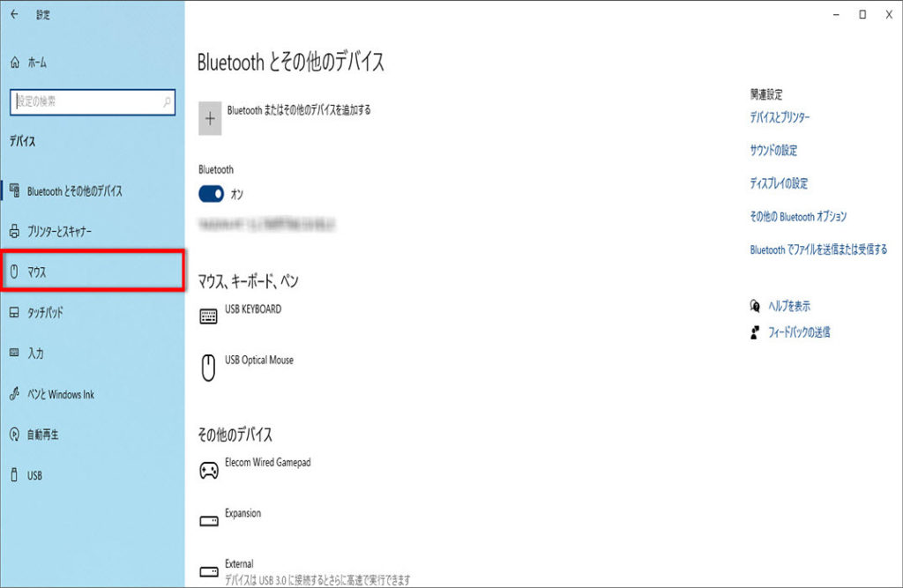Click the search magnifier icon in settings search
This screenshot has height=588, width=903.
tap(167, 102)
